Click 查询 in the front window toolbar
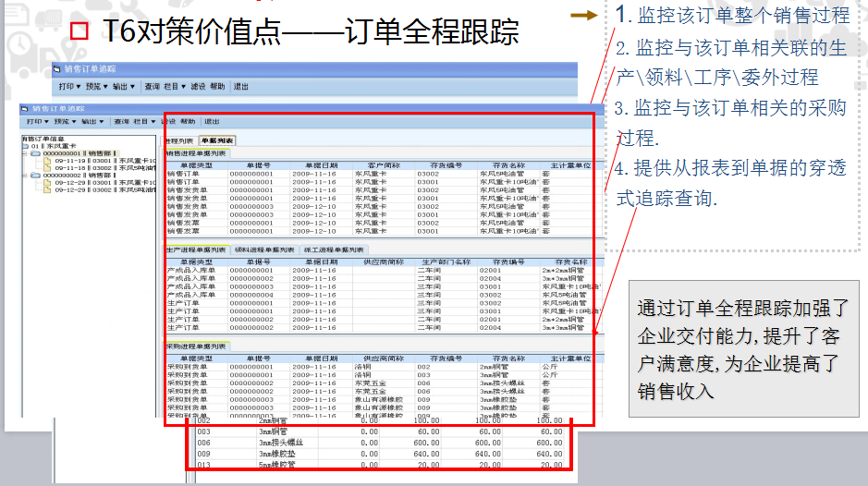This screenshot has width=868, height=486. point(121,122)
